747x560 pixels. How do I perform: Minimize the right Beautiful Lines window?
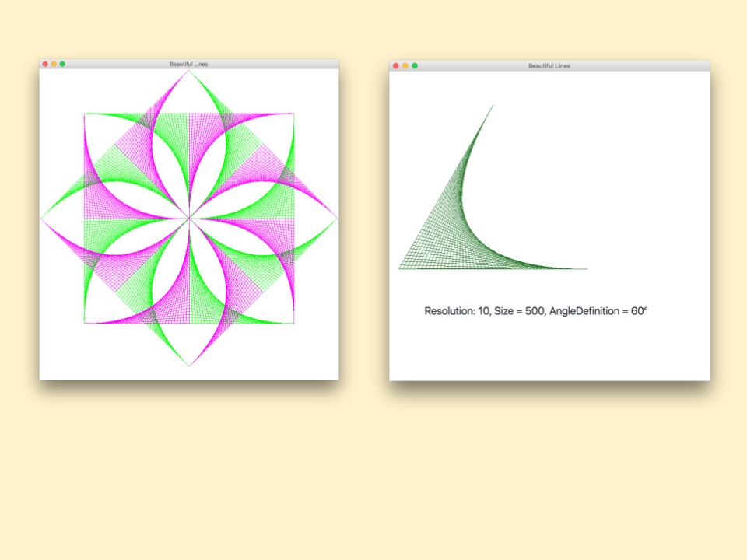[x=405, y=66]
